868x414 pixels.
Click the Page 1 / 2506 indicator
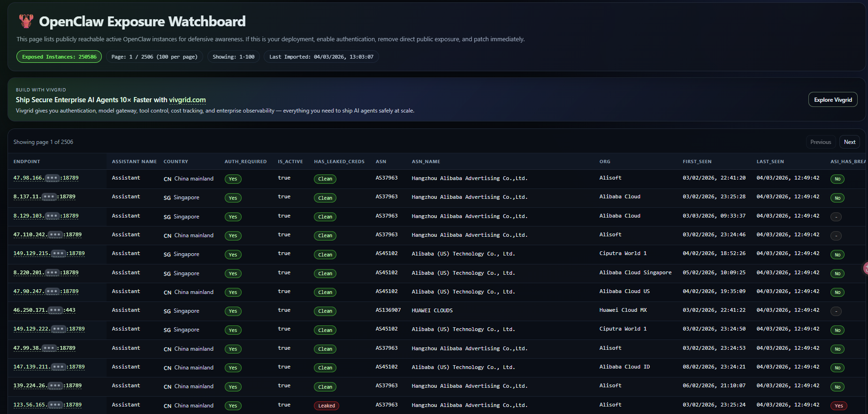tap(154, 57)
